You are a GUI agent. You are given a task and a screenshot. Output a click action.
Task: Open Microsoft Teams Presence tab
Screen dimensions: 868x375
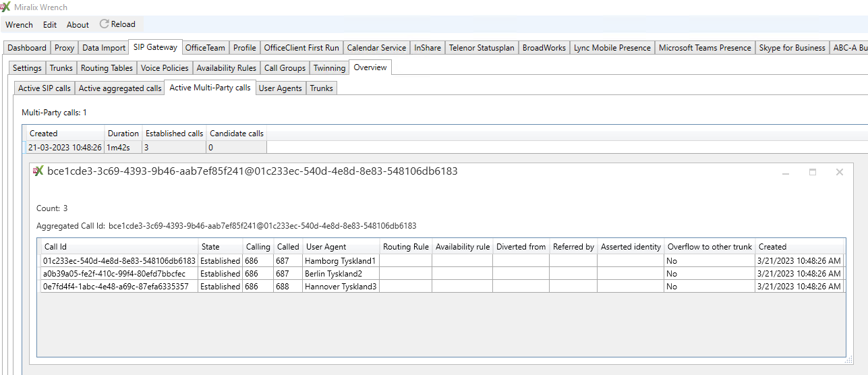(705, 48)
